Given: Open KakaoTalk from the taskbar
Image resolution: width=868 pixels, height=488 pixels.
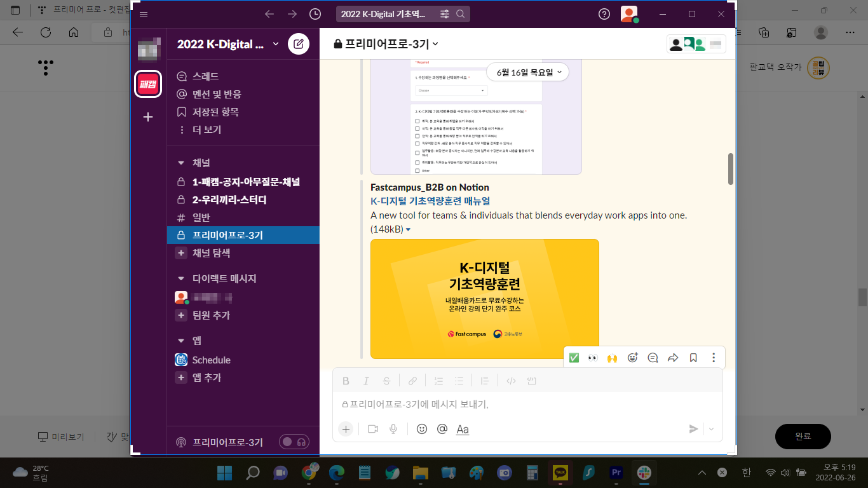Looking at the screenshot, I should tap(560, 472).
